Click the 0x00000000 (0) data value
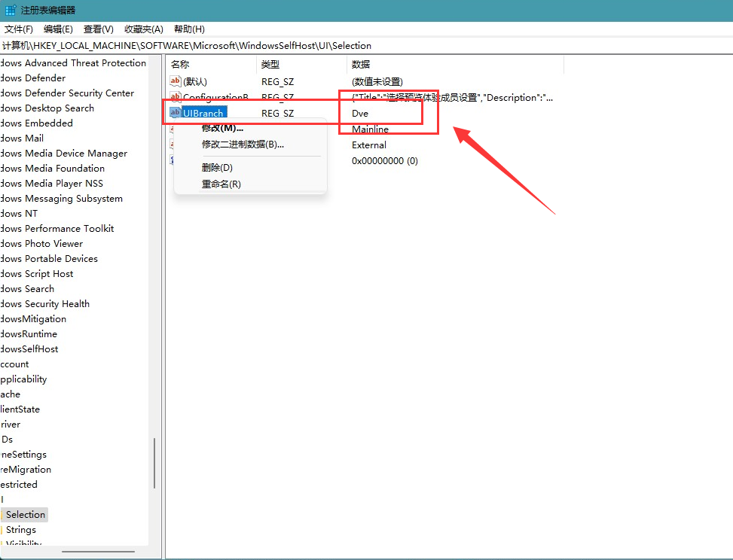The height and width of the screenshot is (560, 733). pyautogui.click(x=385, y=161)
